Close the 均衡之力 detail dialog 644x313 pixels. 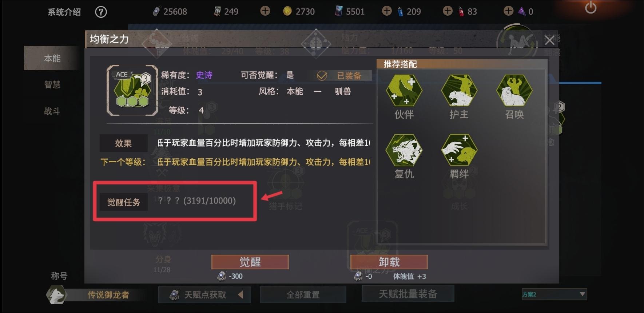[549, 40]
